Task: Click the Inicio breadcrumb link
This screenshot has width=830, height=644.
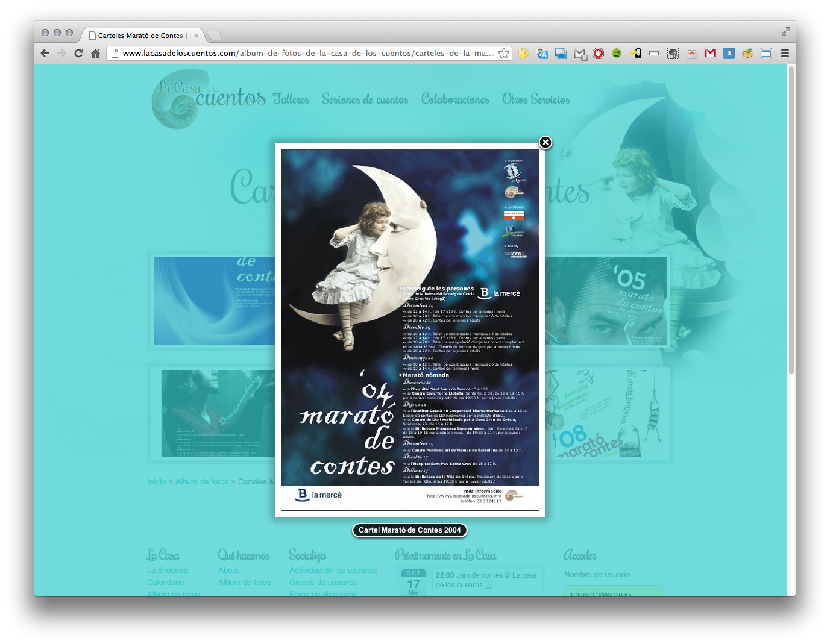Action: pos(156,481)
